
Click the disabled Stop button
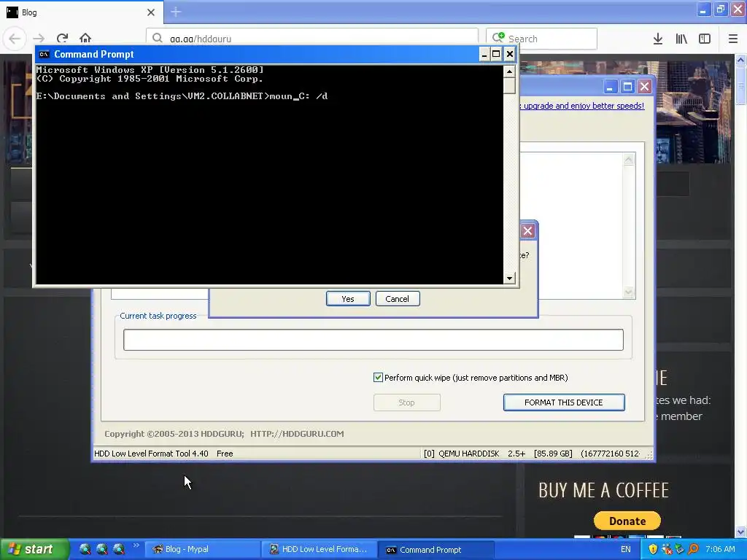407,402
